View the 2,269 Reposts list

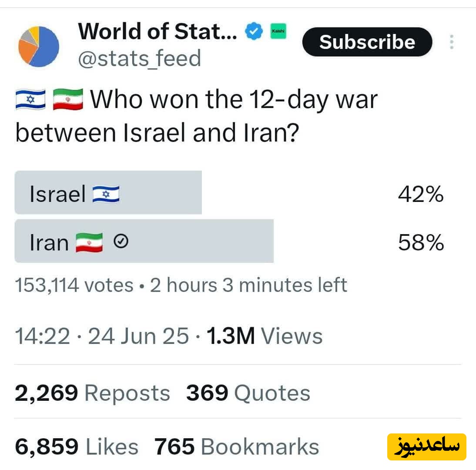[x=92, y=393]
